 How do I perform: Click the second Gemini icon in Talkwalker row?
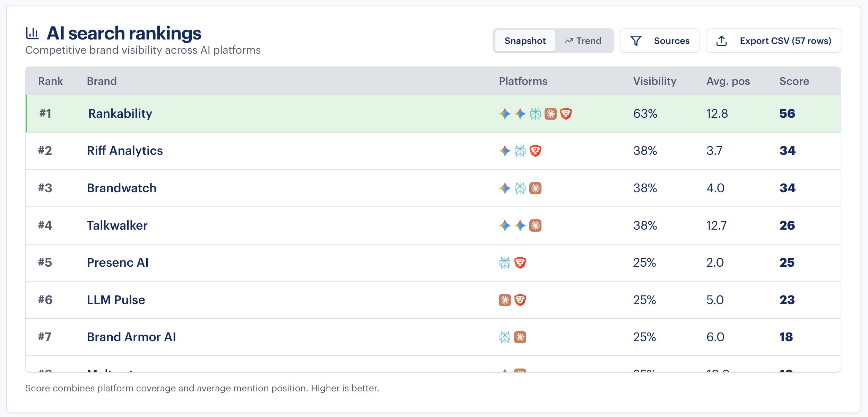click(x=520, y=225)
